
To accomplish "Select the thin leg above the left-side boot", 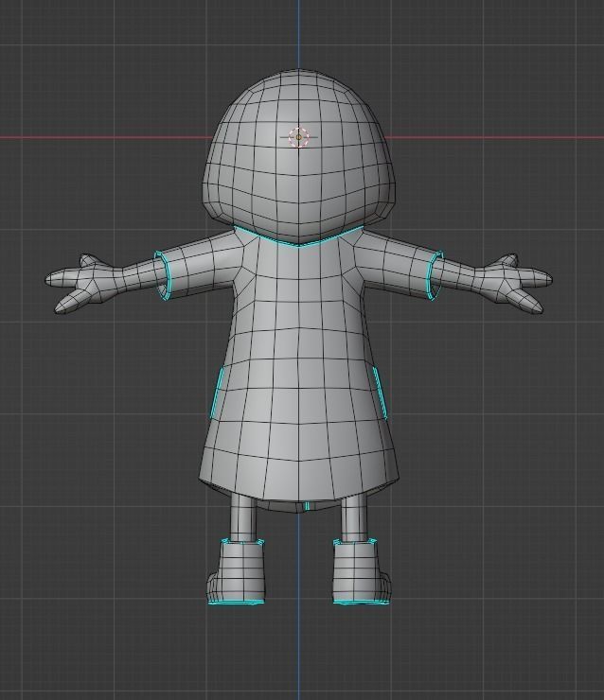I will pyautogui.click(x=243, y=517).
